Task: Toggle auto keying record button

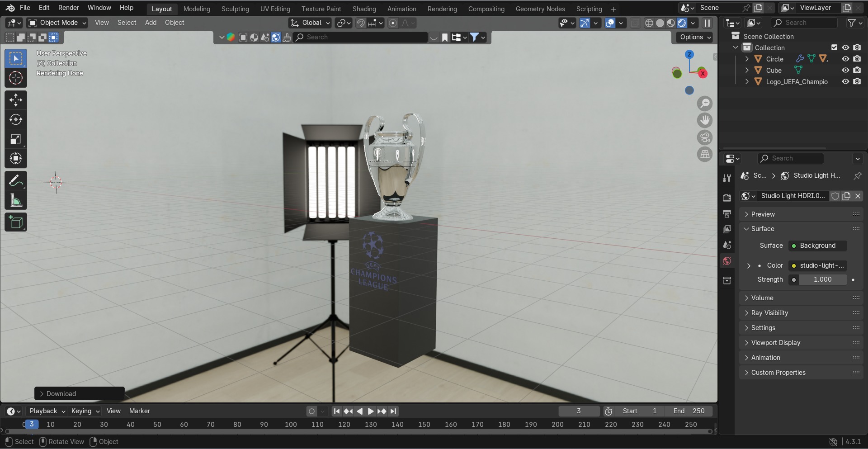Action: coord(311,411)
